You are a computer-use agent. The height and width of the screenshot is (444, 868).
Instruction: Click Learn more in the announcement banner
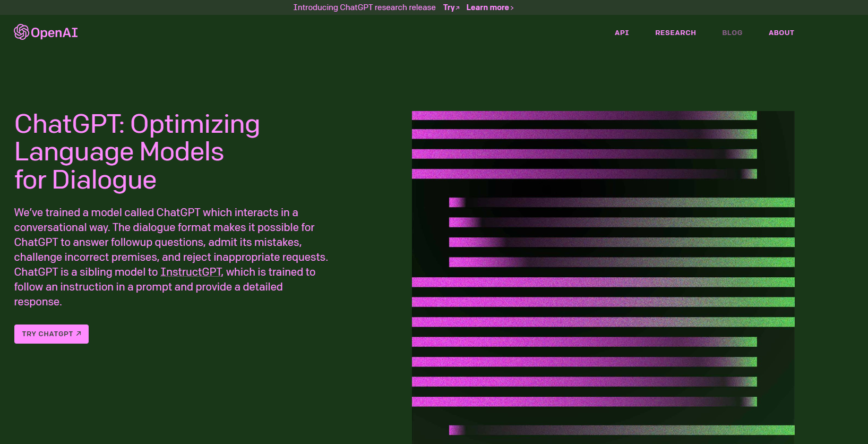490,7
